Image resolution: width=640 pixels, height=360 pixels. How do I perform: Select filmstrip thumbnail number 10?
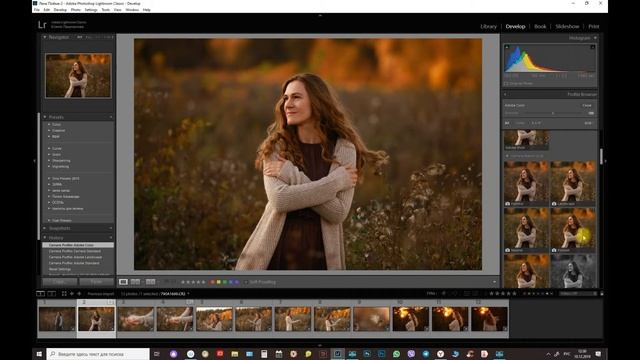pos(411,319)
